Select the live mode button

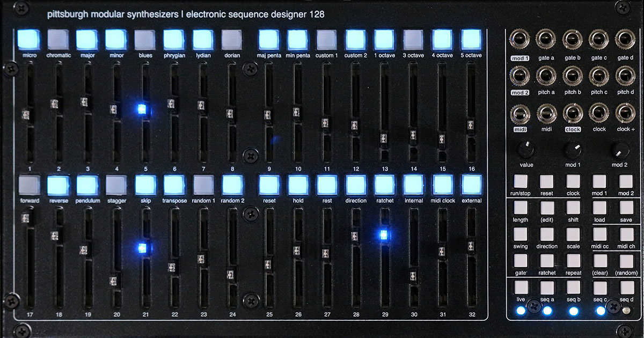(x=520, y=288)
